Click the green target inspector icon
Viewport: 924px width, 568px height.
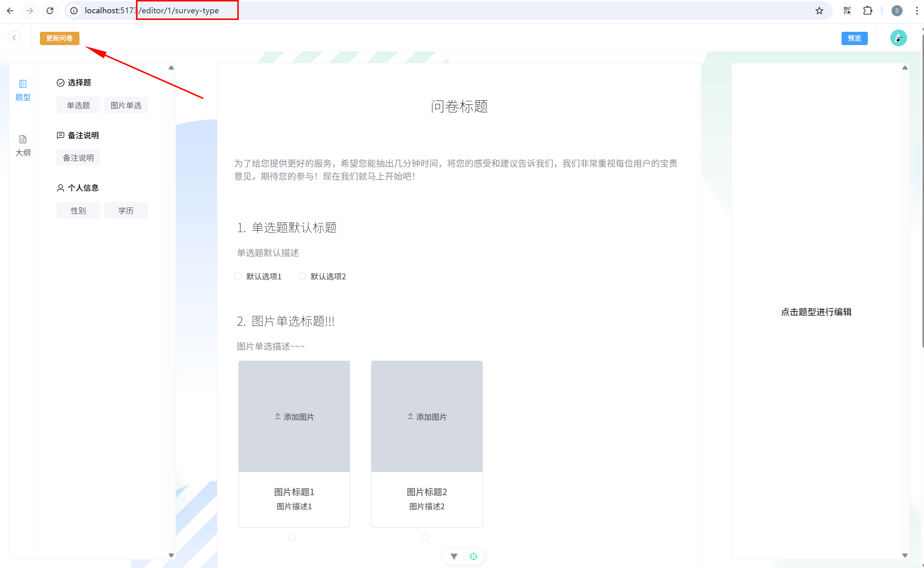point(473,556)
